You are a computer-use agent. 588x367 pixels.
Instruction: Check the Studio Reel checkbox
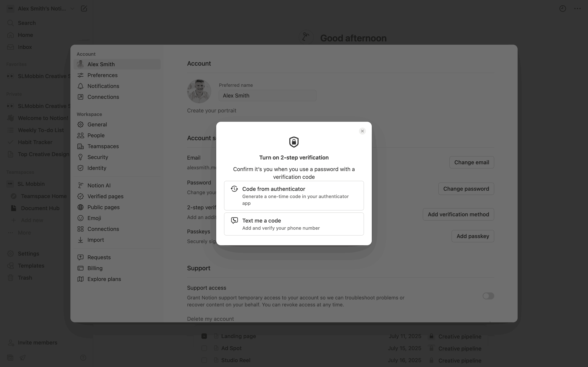pos(204,360)
